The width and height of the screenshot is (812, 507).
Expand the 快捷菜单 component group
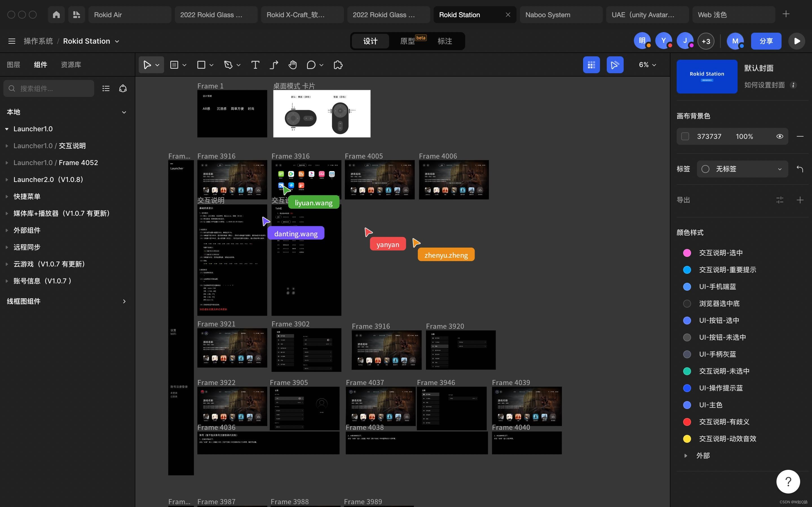[7, 197]
